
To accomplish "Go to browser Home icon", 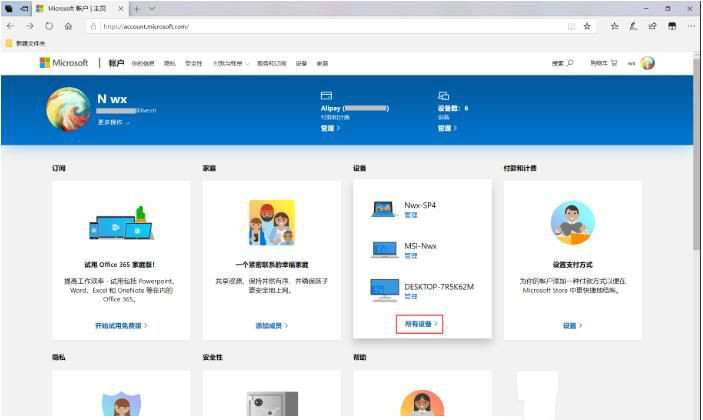I will pos(68,26).
